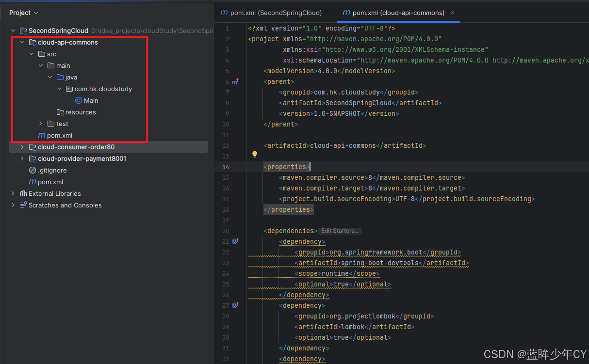
Task: Click the java source root icon
Action: 60,77
